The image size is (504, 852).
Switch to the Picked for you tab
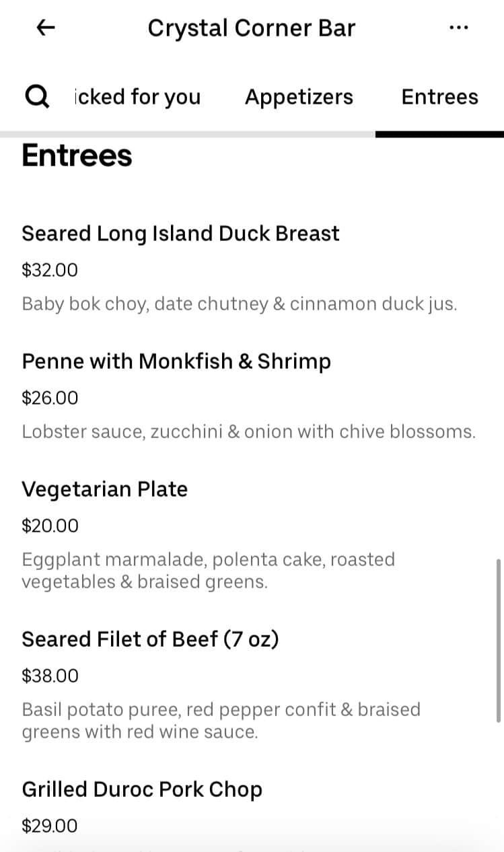[137, 97]
